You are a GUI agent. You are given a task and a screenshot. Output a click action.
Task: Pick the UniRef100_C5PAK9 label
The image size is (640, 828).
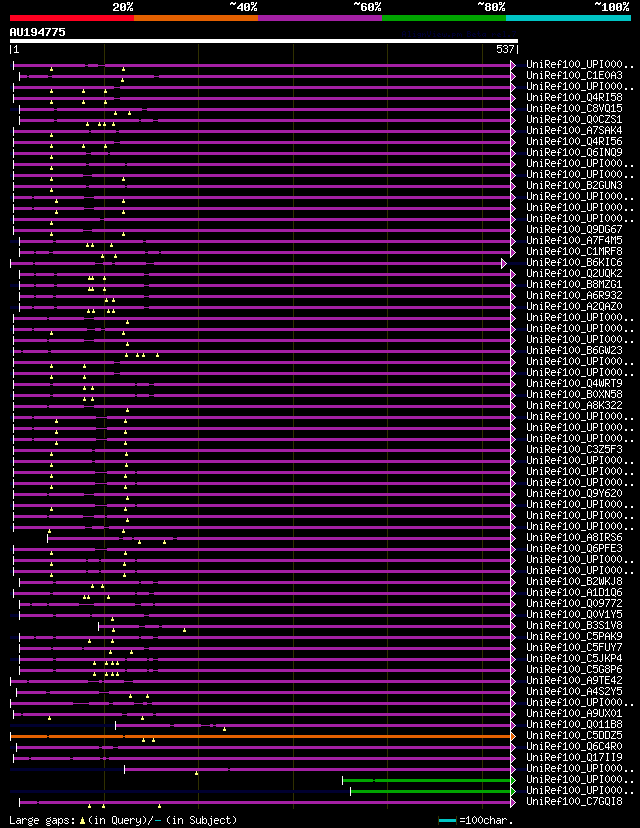(x=575, y=637)
